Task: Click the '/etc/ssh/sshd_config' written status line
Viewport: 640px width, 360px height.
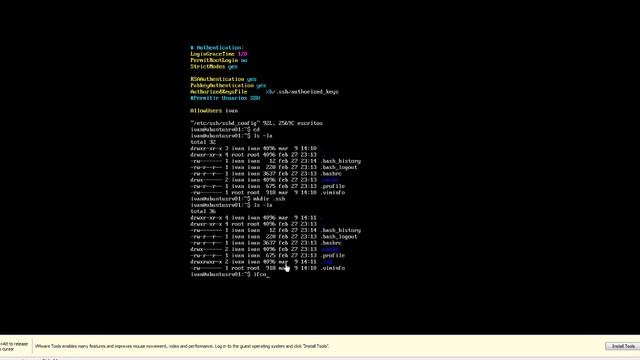Action: pyautogui.click(x=256, y=123)
